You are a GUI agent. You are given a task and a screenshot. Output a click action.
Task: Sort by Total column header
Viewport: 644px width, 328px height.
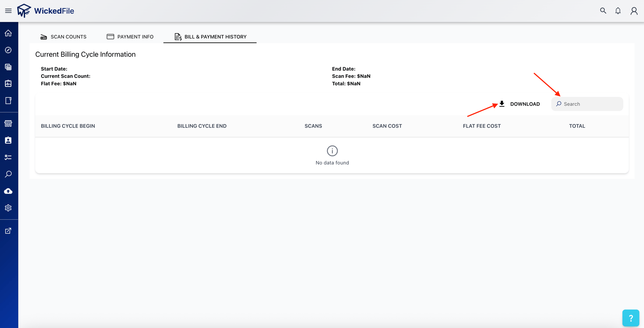tap(577, 126)
